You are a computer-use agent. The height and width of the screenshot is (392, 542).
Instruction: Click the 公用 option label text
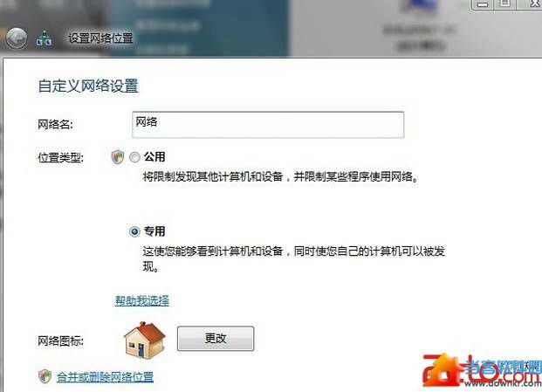tap(154, 156)
